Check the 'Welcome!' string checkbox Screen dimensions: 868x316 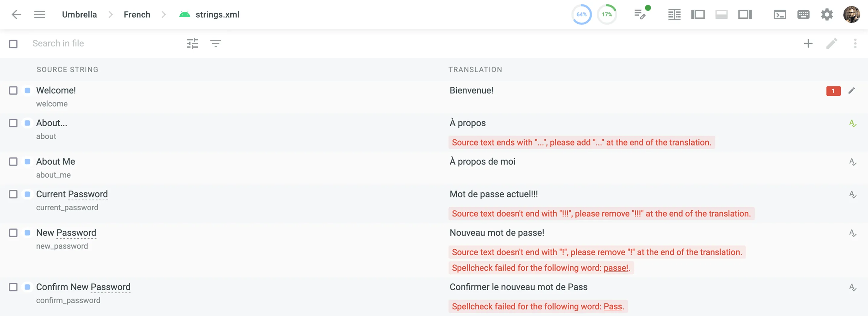tap(13, 91)
